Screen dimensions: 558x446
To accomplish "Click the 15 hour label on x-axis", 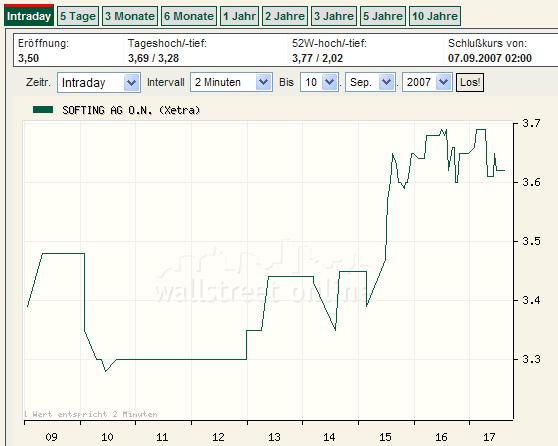I will coord(385,437).
